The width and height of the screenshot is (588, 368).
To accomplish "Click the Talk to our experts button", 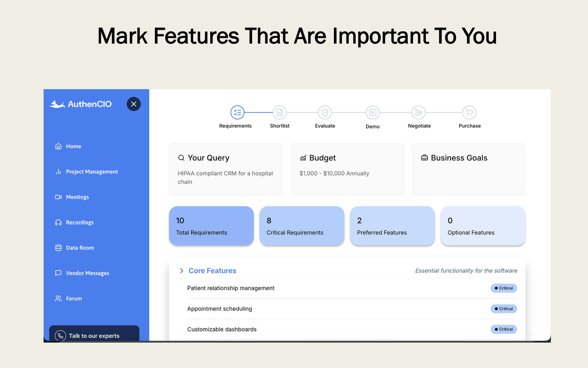I will click(x=94, y=335).
